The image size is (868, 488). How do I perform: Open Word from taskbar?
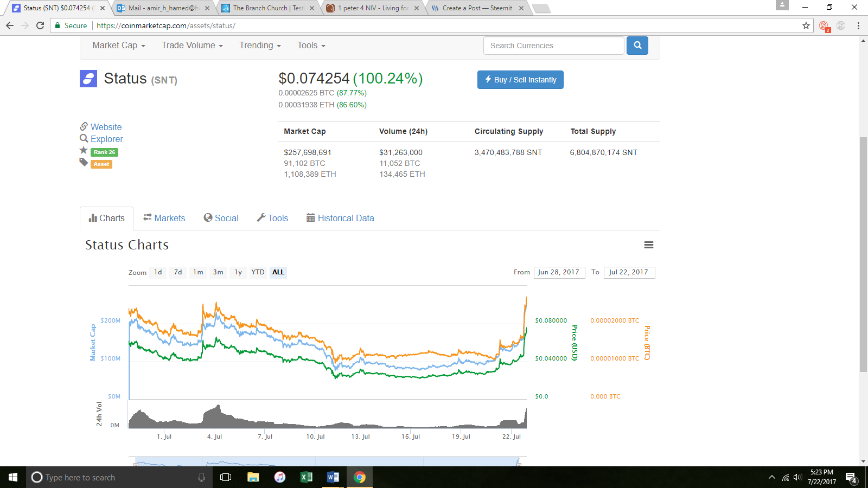coord(333,477)
